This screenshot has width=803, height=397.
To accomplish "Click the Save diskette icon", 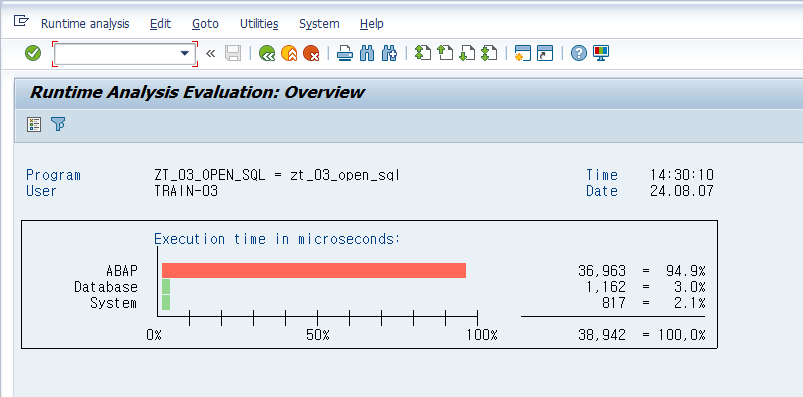I will (x=233, y=53).
